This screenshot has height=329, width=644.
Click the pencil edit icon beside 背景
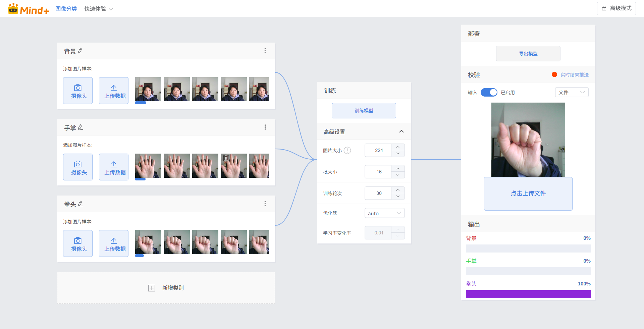point(80,51)
